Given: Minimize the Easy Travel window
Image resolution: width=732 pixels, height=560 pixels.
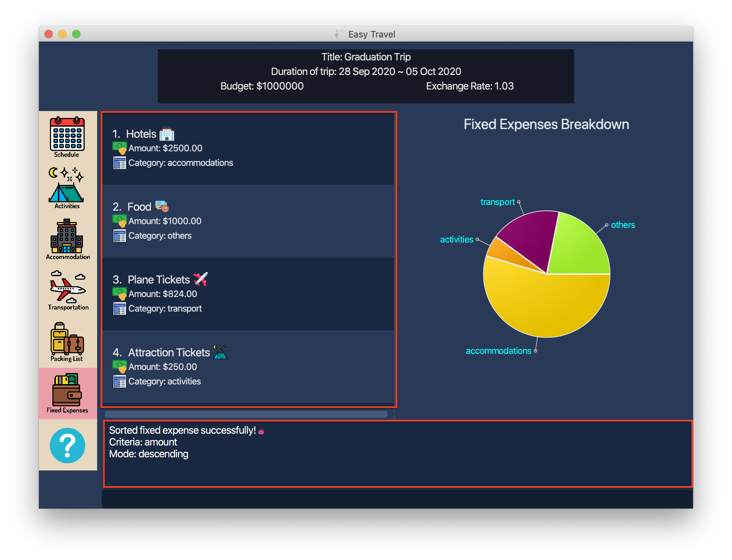Looking at the screenshot, I should (62, 34).
